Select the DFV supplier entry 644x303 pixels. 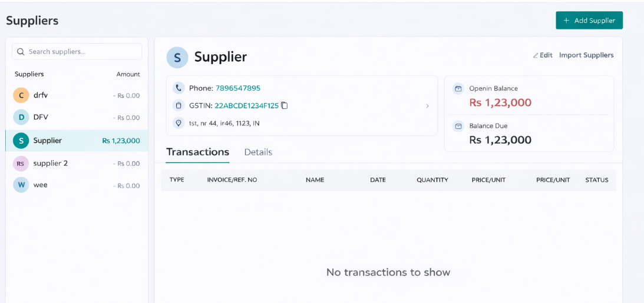(x=77, y=118)
